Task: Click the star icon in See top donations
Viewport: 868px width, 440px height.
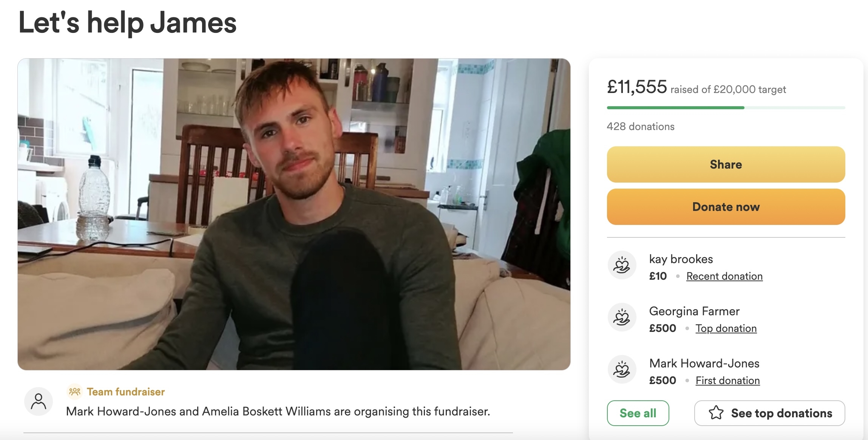Action: coord(716,413)
